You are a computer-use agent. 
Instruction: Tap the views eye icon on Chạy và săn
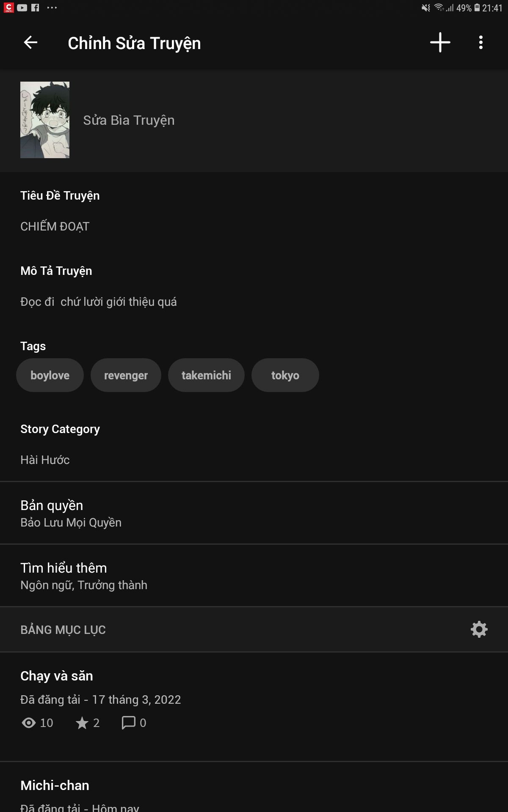[28, 723]
